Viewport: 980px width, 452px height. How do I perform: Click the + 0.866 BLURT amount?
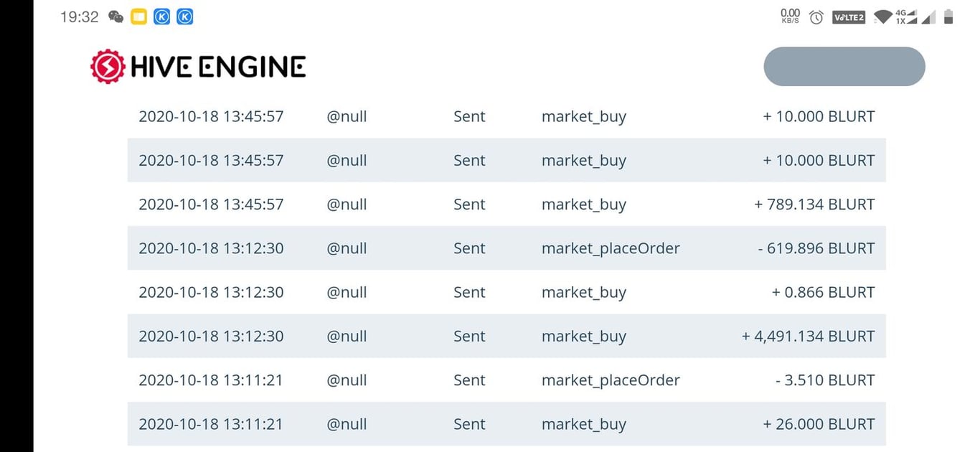point(824,292)
